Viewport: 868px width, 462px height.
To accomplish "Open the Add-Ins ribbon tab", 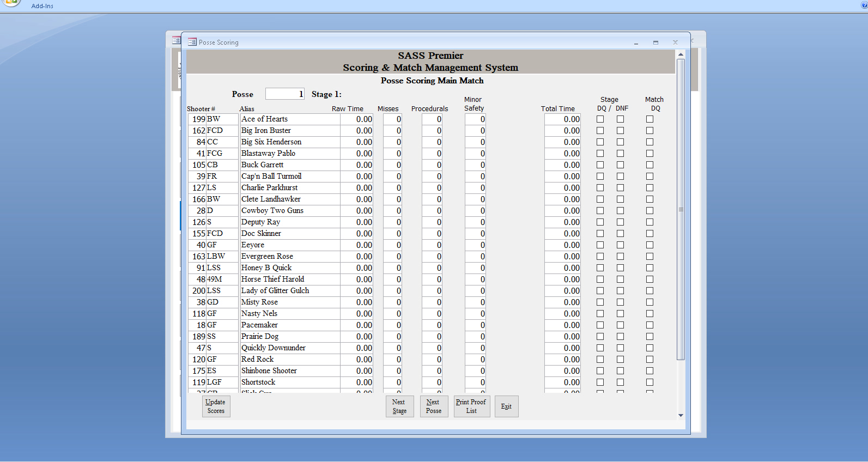I will coord(43,6).
